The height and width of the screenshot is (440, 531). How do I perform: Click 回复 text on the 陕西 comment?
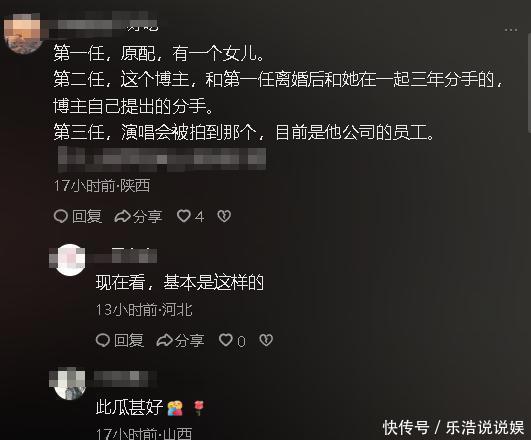click(87, 216)
